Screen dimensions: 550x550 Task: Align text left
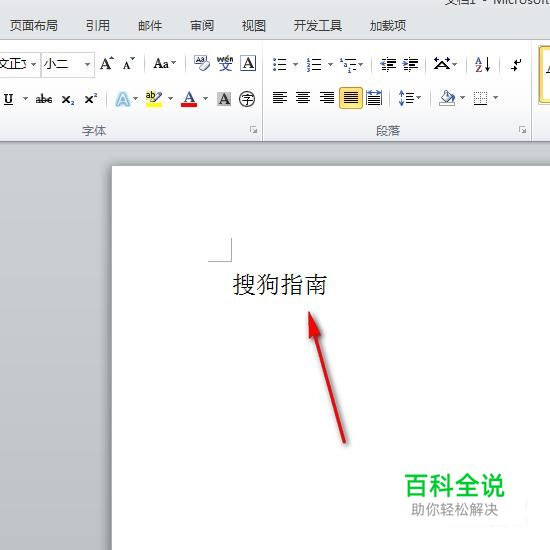(x=280, y=98)
